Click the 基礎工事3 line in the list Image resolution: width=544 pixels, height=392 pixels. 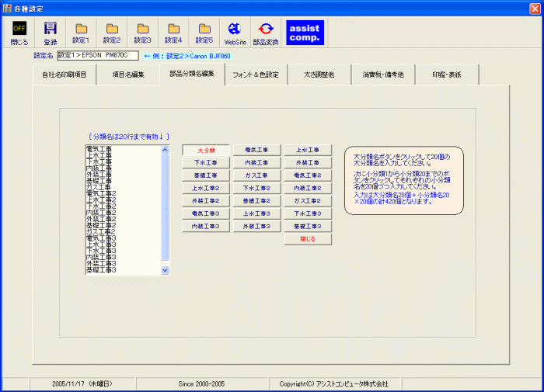click(x=101, y=270)
